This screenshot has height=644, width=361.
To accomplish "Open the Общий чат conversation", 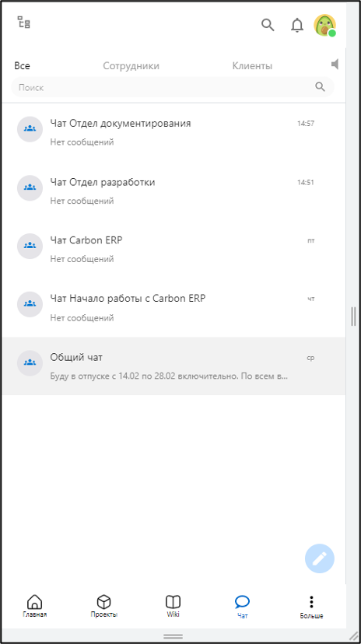I will (173, 366).
